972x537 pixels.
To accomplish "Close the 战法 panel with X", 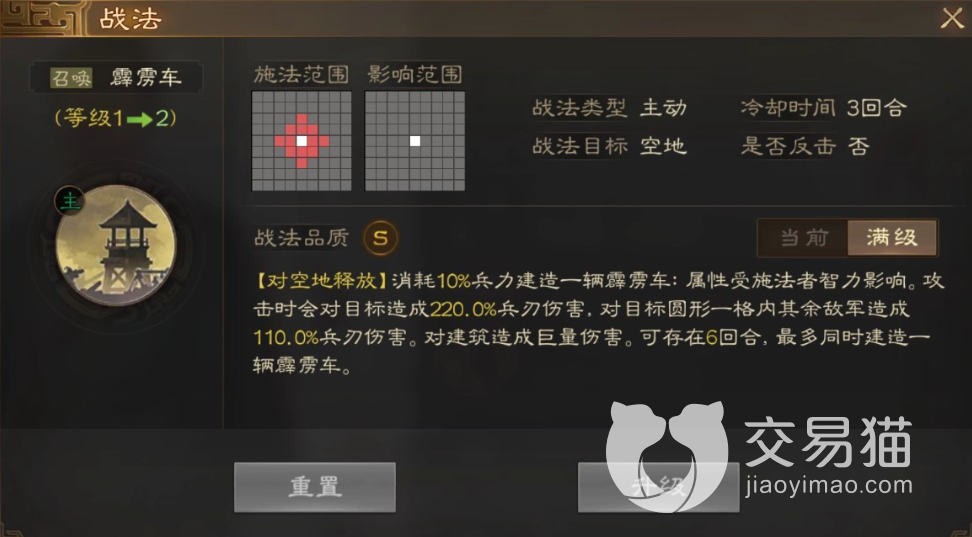I will coord(952,18).
